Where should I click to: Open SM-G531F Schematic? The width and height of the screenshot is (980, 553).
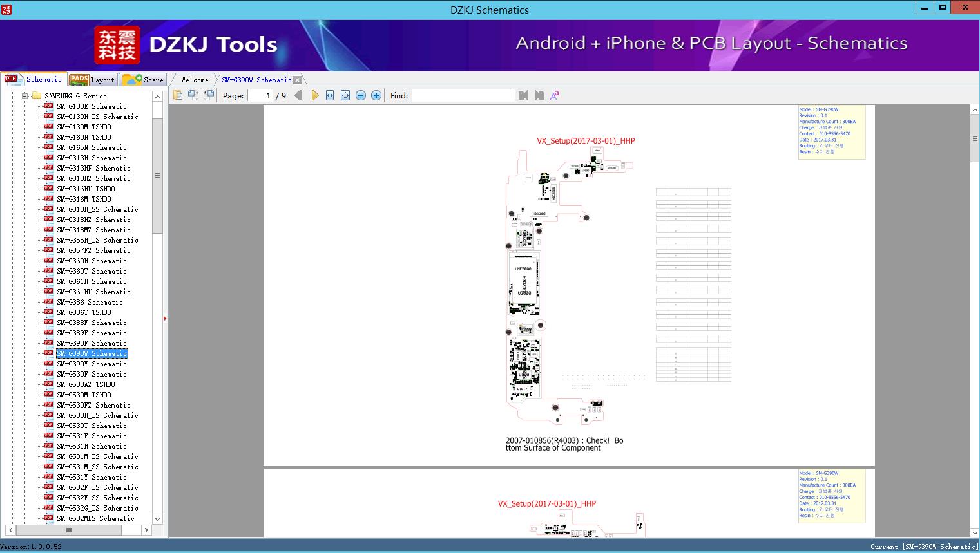point(91,436)
